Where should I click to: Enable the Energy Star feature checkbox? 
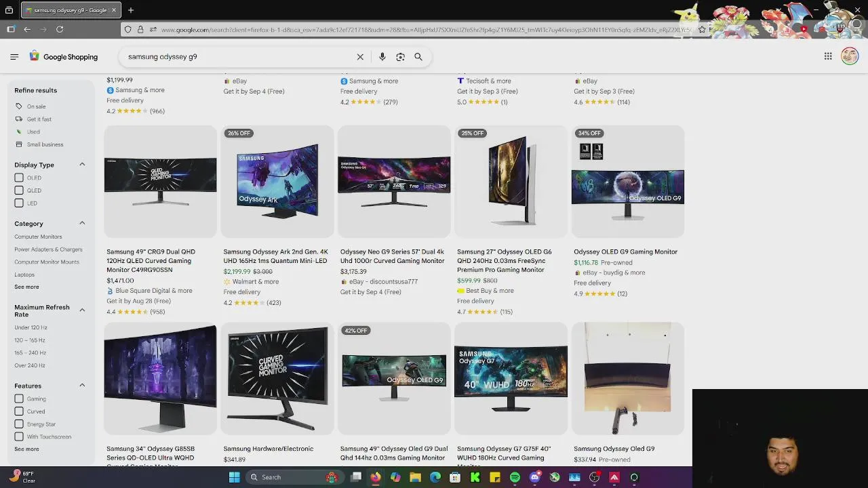coord(19,424)
